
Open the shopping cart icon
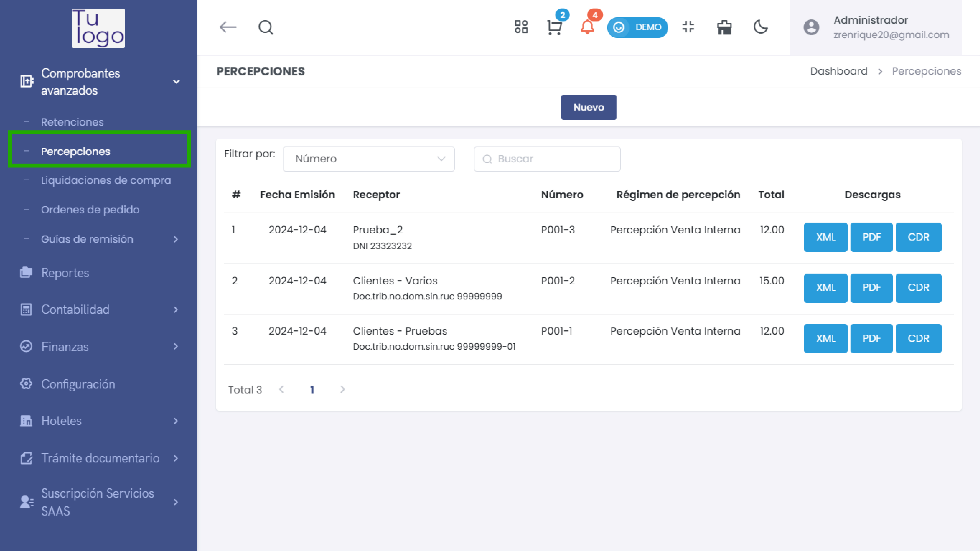(x=554, y=27)
